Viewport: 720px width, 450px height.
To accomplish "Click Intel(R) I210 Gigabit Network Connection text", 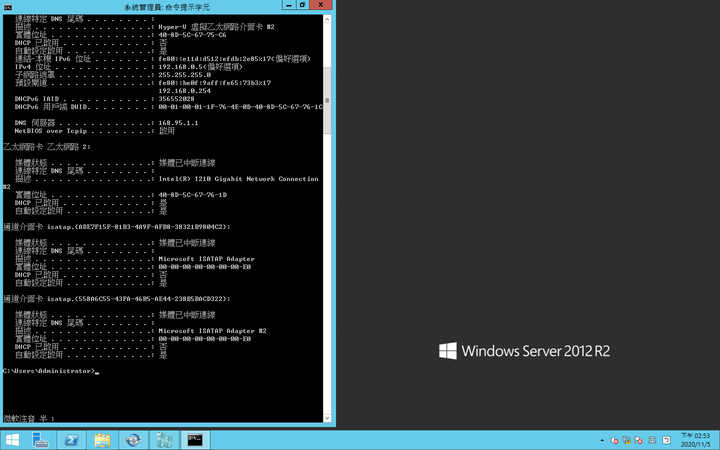I will tap(238, 179).
